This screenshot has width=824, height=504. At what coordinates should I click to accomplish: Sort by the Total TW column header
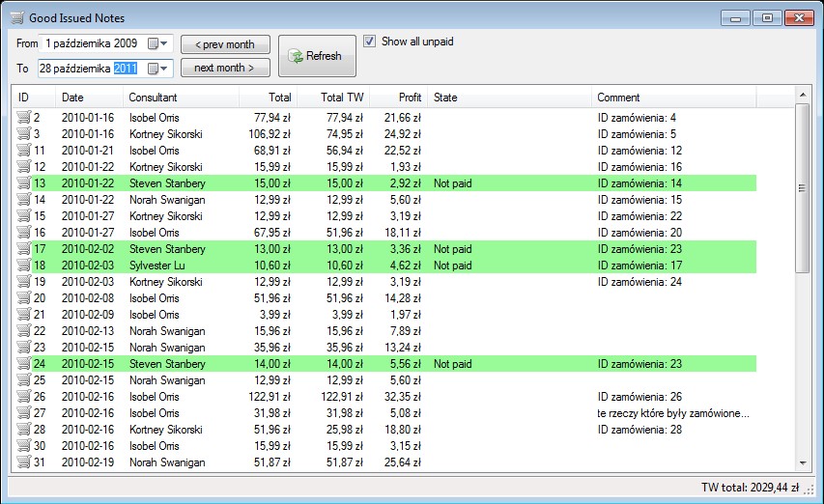coord(333,98)
